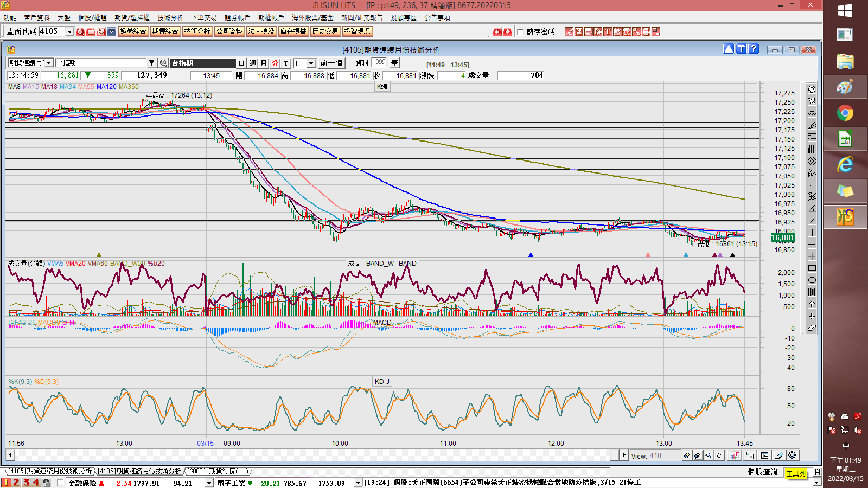Viewport: 868px width, 488px height.
Task: Select the down arrow marker tool
Action: [812, 316]
